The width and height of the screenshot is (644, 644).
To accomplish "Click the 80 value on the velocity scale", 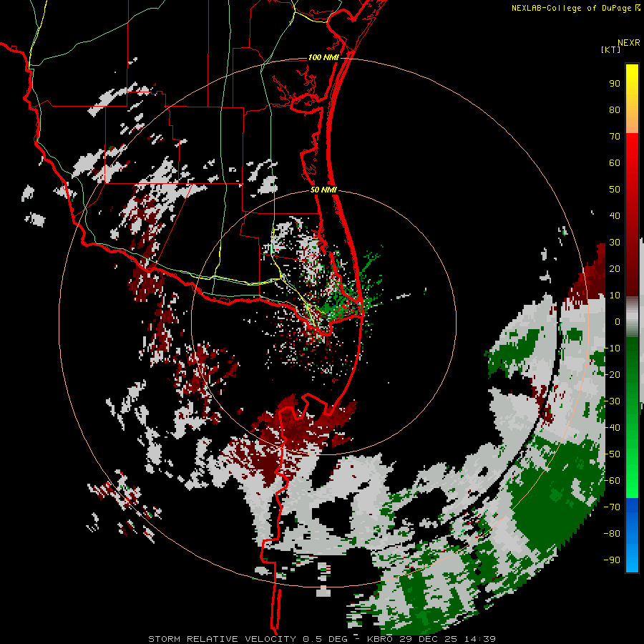I will click(615, 109).
